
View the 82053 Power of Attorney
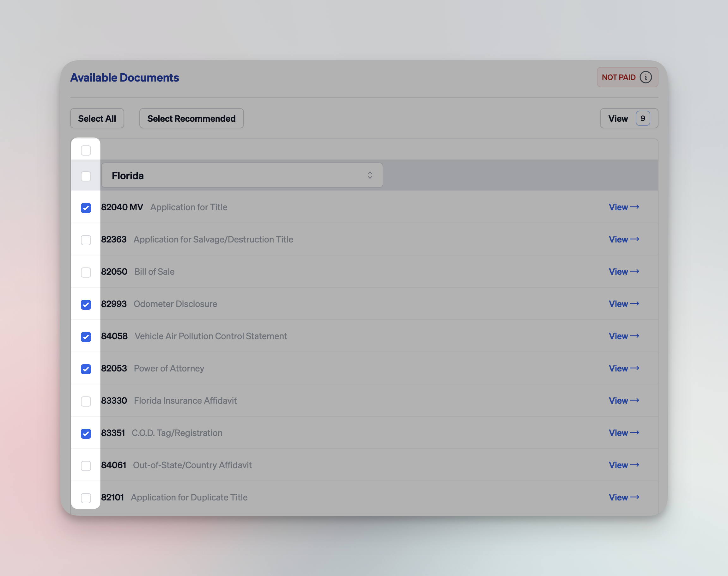pyautogui.click(x=624, y=368)
